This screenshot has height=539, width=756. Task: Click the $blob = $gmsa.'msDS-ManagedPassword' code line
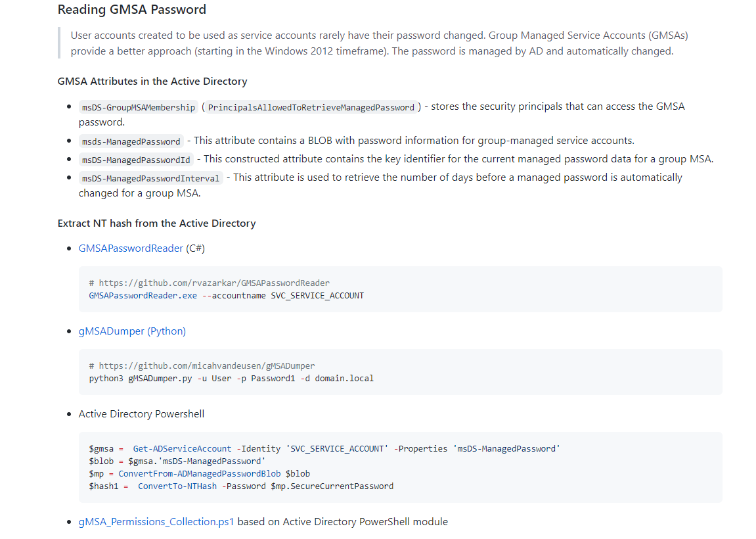pos(177,461)
